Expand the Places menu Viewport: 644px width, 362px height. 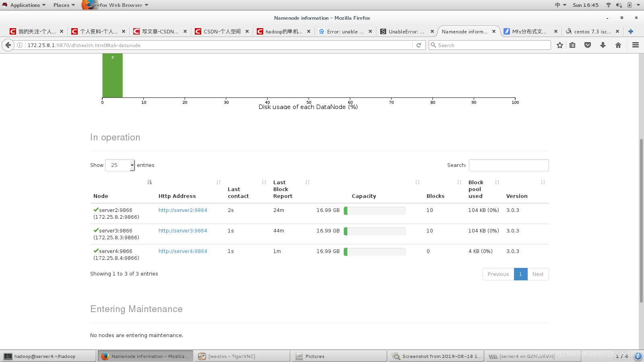pos(64,5)
